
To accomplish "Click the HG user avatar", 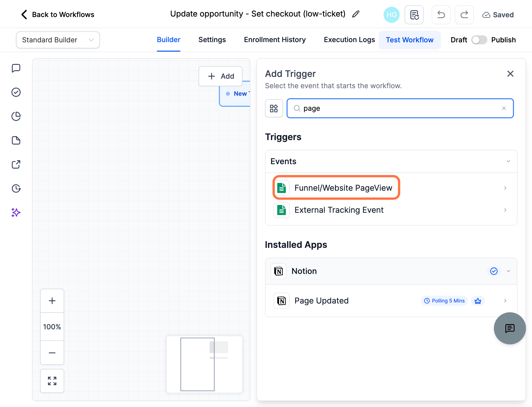I will tap(391, 15).
